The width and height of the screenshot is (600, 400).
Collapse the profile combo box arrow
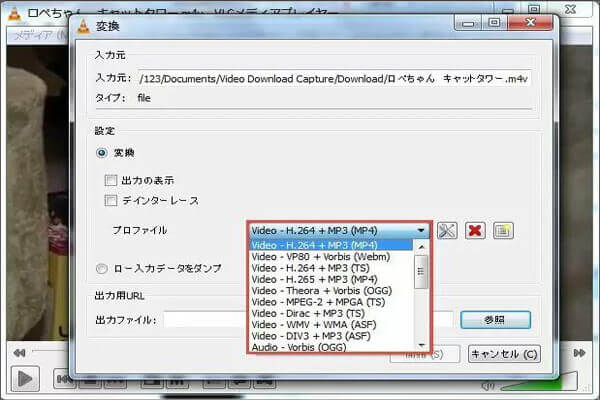421,230
